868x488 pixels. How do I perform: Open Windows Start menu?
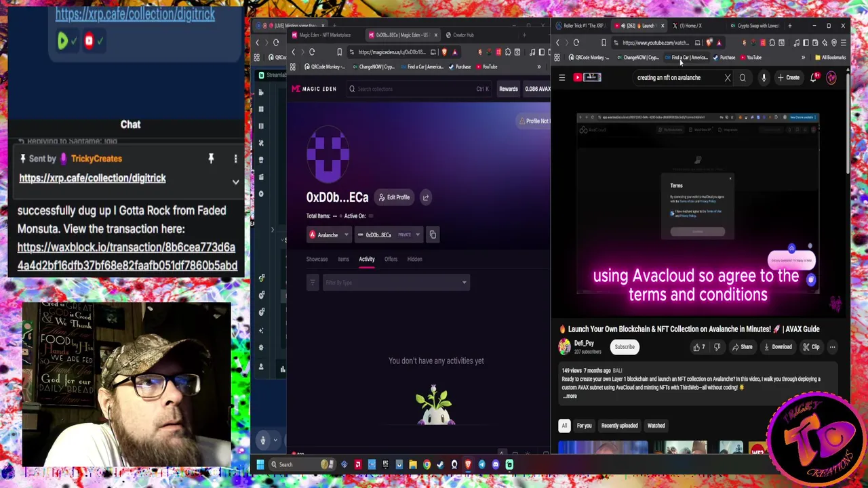pyautogui.click(x=260, y=464)
